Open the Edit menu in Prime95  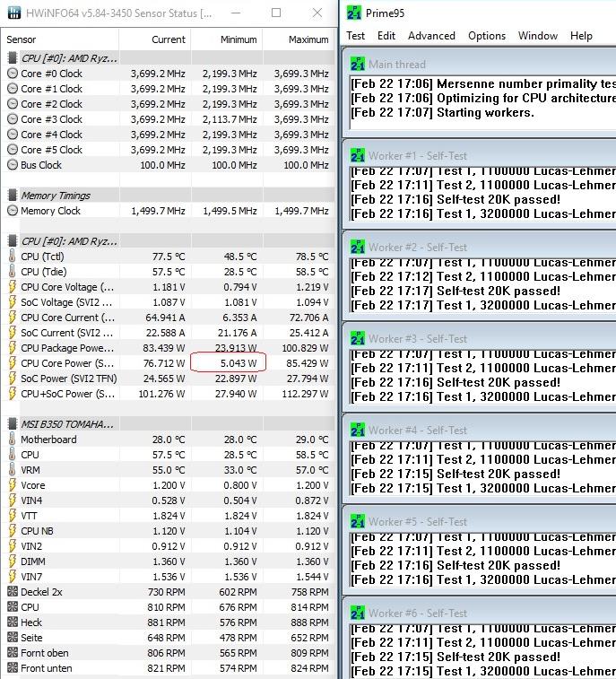click(x=386, y=36)
